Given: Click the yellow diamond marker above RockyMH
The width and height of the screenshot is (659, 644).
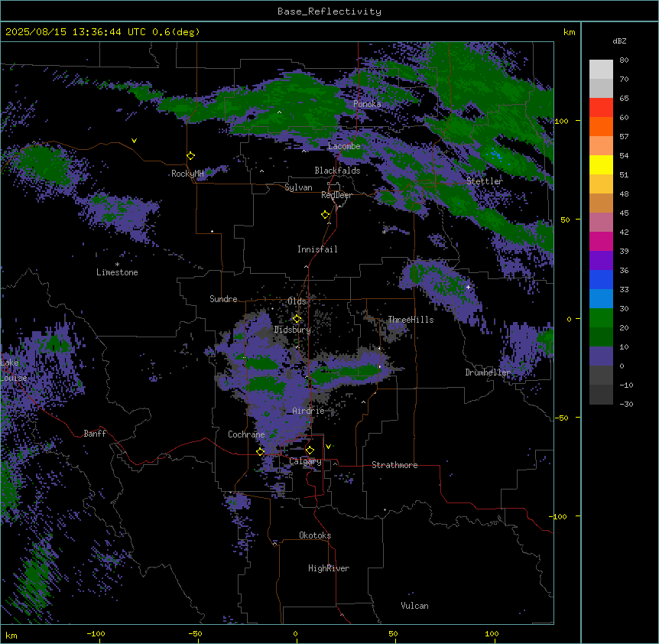Looking at the screenshot, I should 191,156.
